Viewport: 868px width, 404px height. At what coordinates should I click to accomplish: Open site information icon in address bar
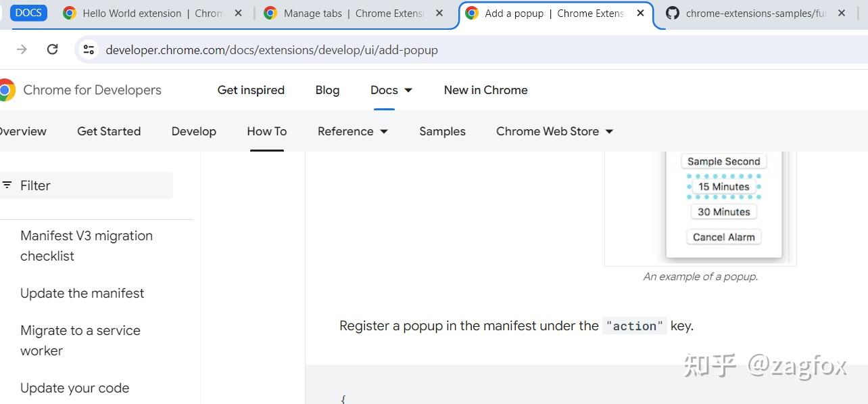89,49
